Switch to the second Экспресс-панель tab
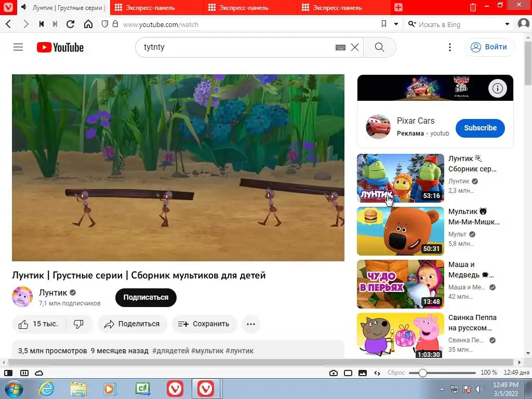Image resolution: width=532 pixels, height=399 pixels. [250, 7]
